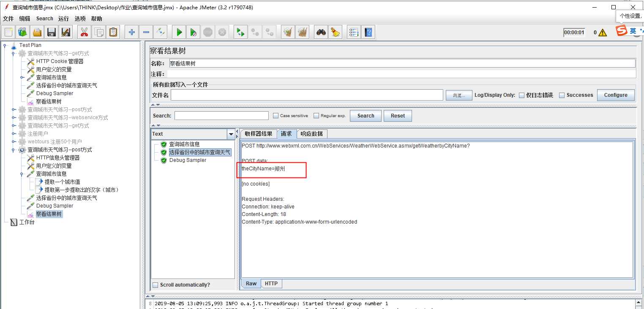Select the 请求 tab

point(287,134)
